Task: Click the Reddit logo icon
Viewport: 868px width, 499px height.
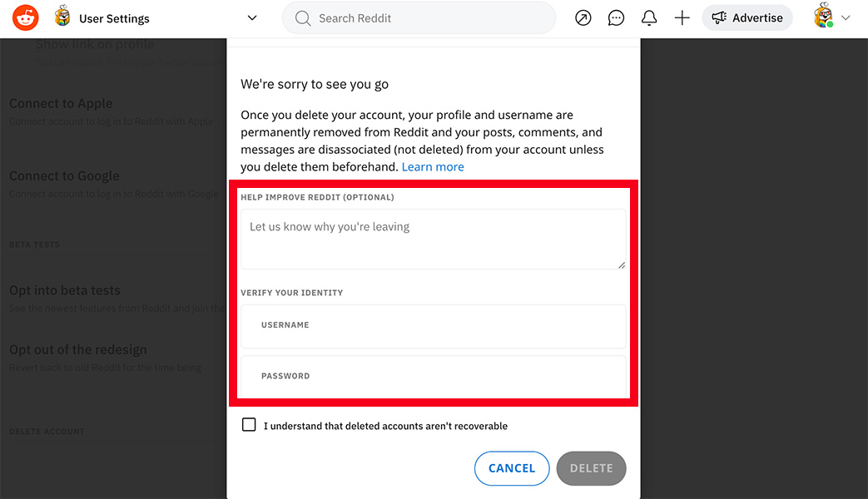Action: pos(24,17)
